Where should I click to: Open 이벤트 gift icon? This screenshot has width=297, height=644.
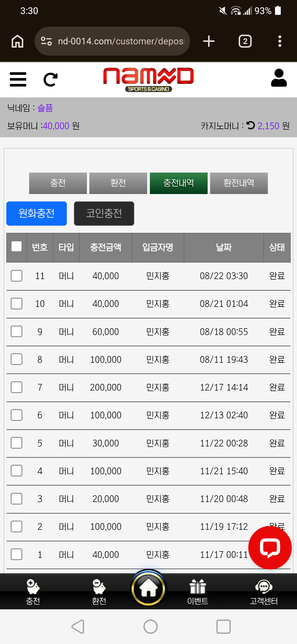click(198, 592)
